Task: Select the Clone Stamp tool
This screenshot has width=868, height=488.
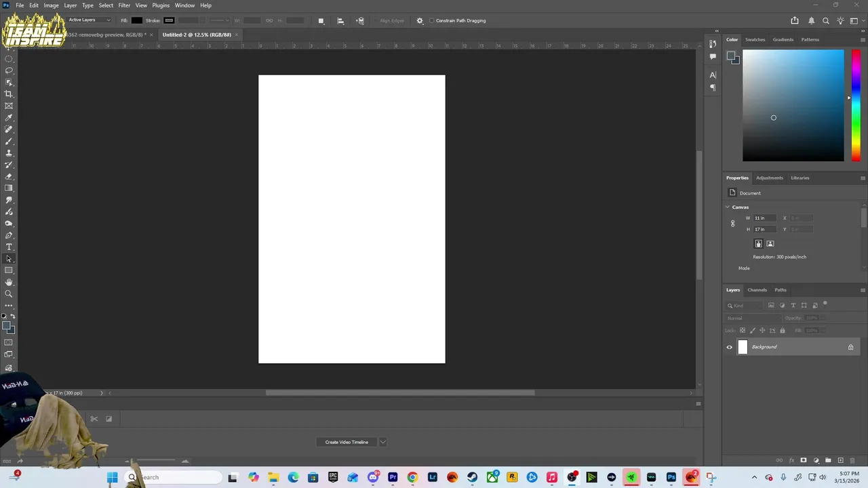Action: [x=9, y=153]
